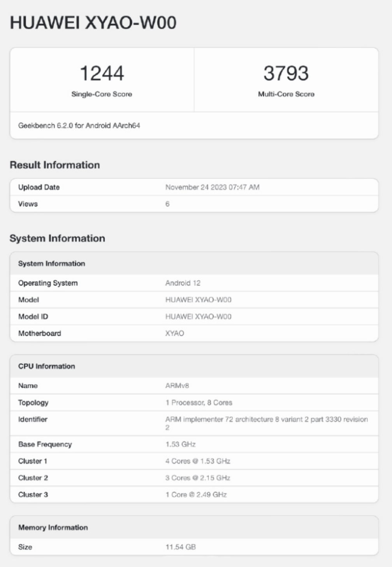Select the ARM implementer identifier text
Viewport: 392px width, 567px height.
point(266,419)
